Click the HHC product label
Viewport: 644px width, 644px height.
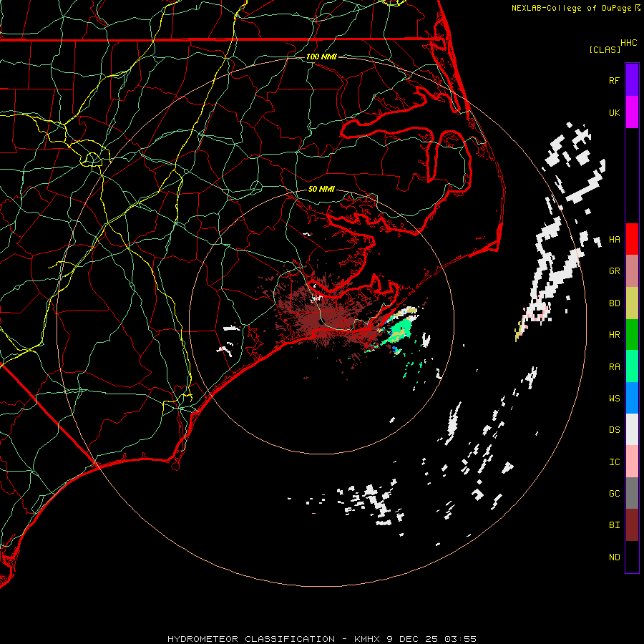pos(629,43)
